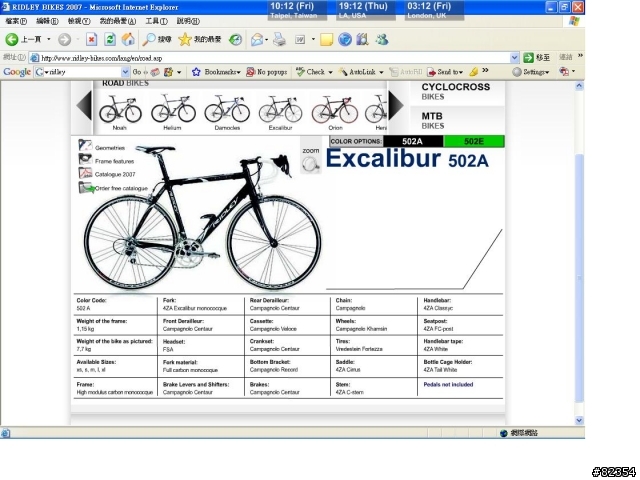This screenshot has height=480, width=640.
Task: Open the 檢視(V) View menu
Action: coord(78,21)
